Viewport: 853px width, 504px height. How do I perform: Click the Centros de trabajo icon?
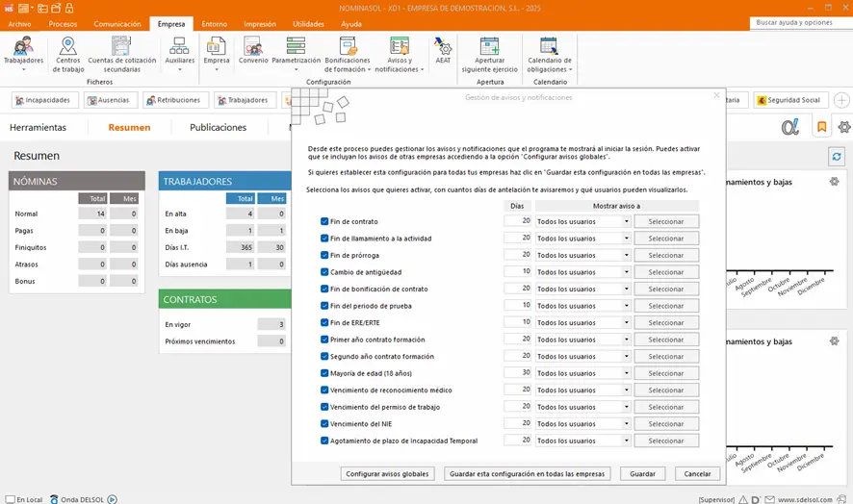click(x=68, y=50)
